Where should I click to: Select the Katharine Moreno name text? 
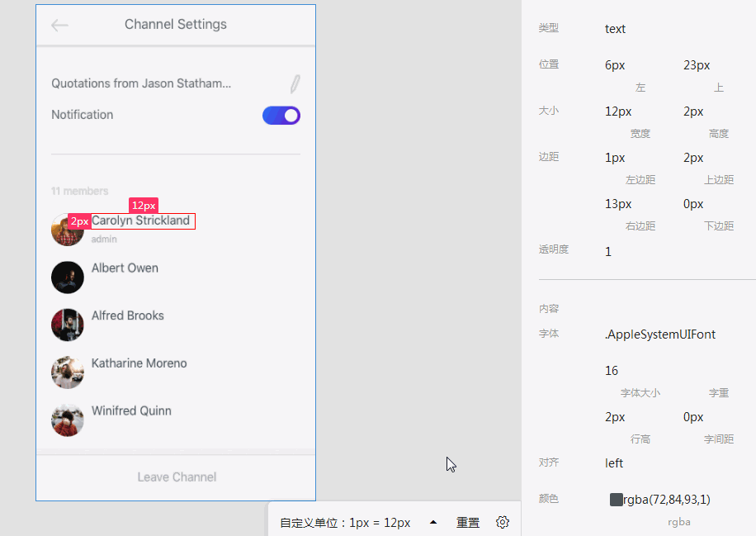coord(139,363)
